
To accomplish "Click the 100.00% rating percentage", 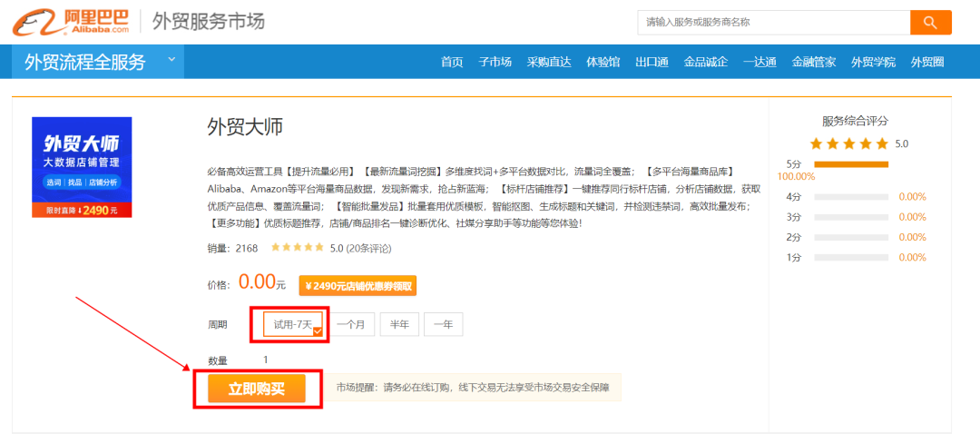I will pyautogui.click(x=797, y=176).
